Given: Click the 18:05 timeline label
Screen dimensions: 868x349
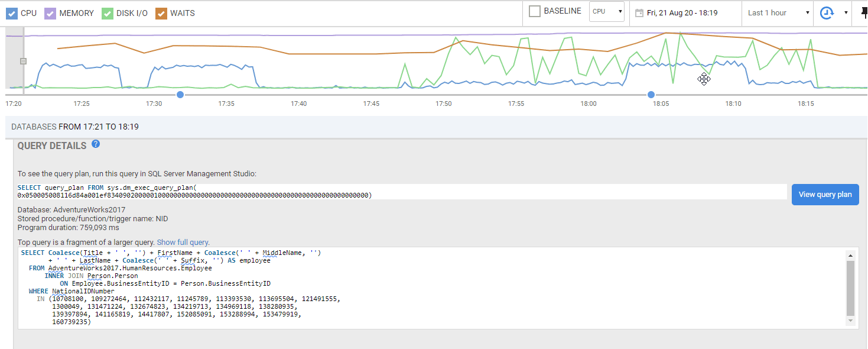Looking at the screenshot, I should click(x=661, y=104).
